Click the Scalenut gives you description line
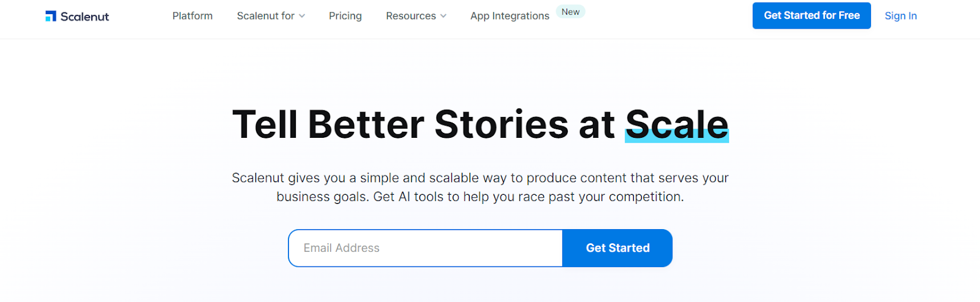The image size is (980, 302). pyautogui.click(x=480, y=178)
